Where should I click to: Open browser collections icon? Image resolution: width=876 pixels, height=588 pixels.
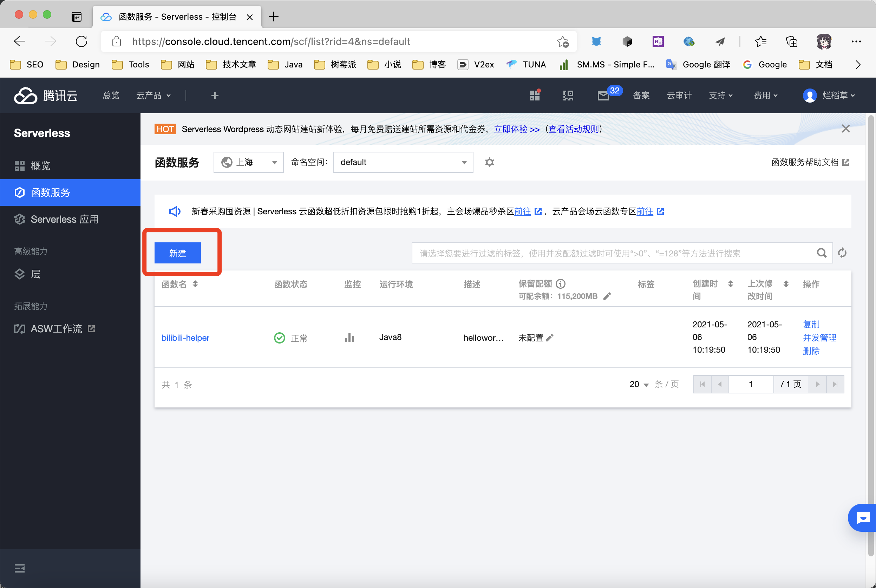click(792, 41)
